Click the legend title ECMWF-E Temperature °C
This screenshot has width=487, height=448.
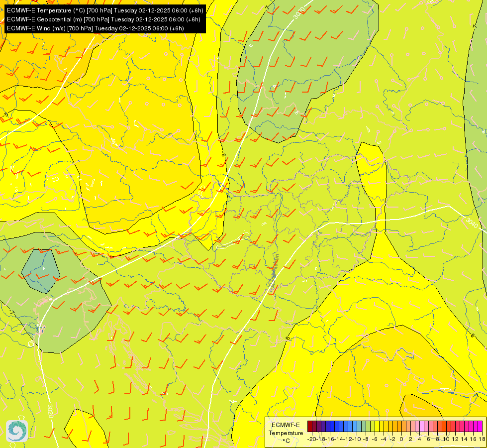[286, 433]
